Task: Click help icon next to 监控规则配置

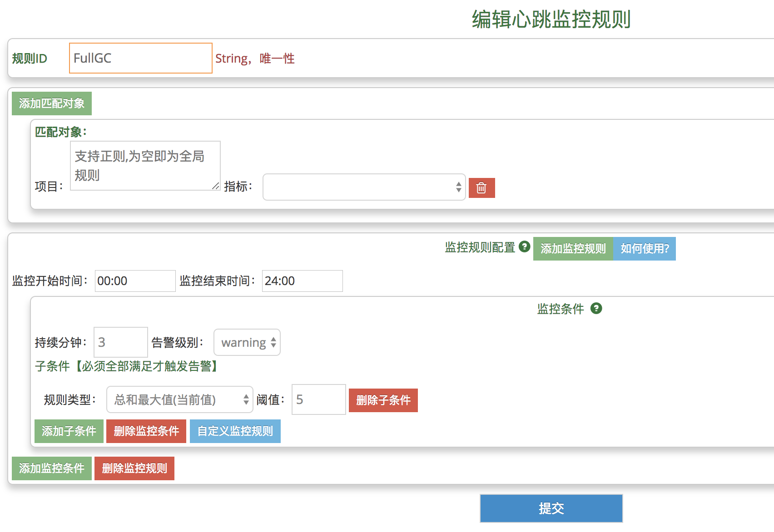Action: click(524, 246)
